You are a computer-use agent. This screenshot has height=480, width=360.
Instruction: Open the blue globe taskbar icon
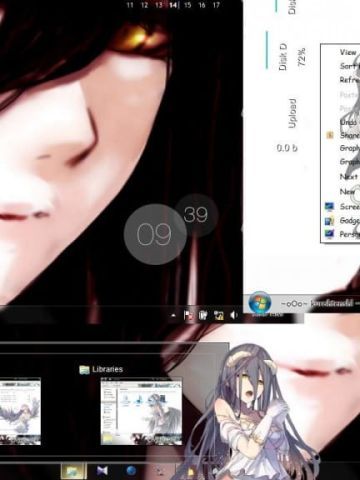pyautogui.click(x=131, y=471)
